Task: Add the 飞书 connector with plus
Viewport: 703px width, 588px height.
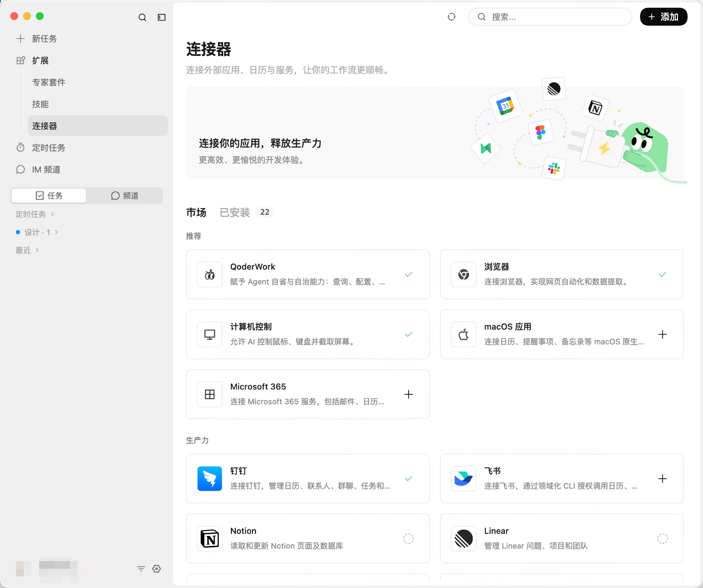Action: [663, 479]
